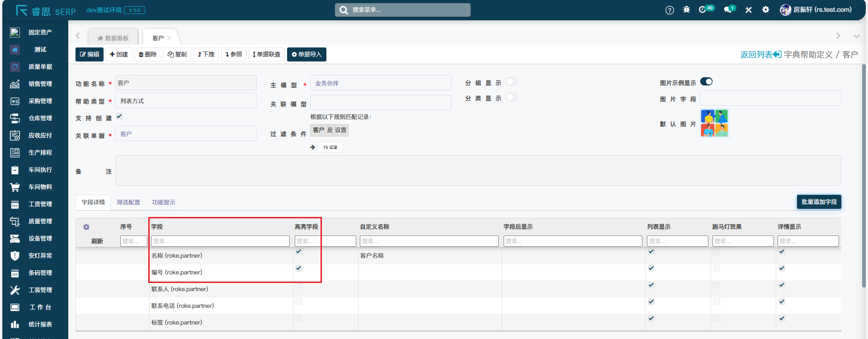Screen dimensions: 868x339
Task: Click the 批量添加字段 button
Action: (x=819, y=202)
